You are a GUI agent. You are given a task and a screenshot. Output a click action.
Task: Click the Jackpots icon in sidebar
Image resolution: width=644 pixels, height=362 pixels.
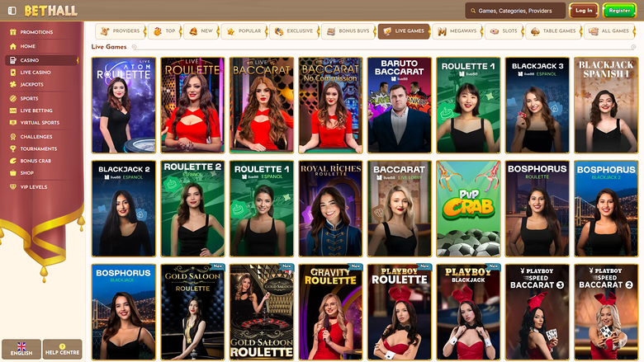pyautogui.click(x=13, y=84)
